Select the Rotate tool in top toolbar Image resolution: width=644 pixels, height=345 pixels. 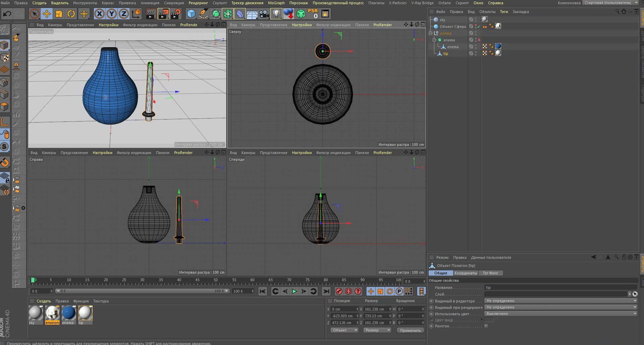71,14
